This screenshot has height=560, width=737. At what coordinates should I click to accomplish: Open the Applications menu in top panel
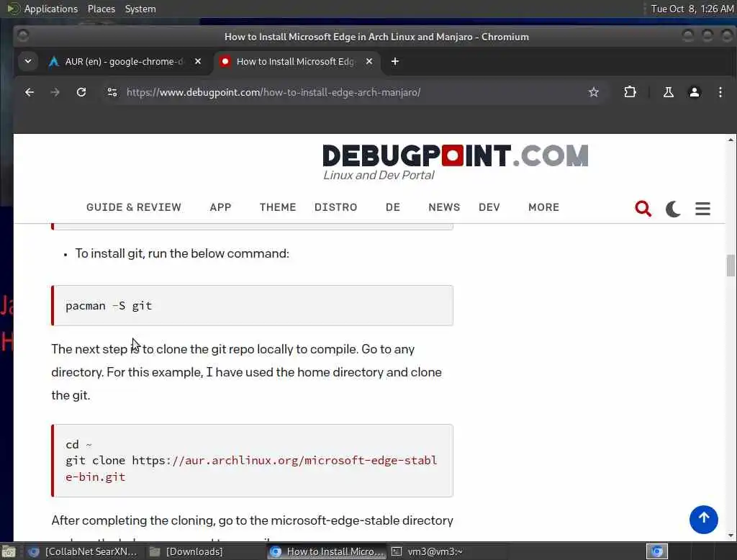[x=51, y=9]
